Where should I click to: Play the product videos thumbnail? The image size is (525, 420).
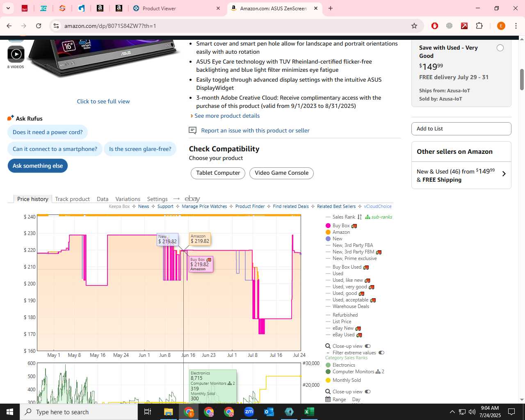pos(16,54)
